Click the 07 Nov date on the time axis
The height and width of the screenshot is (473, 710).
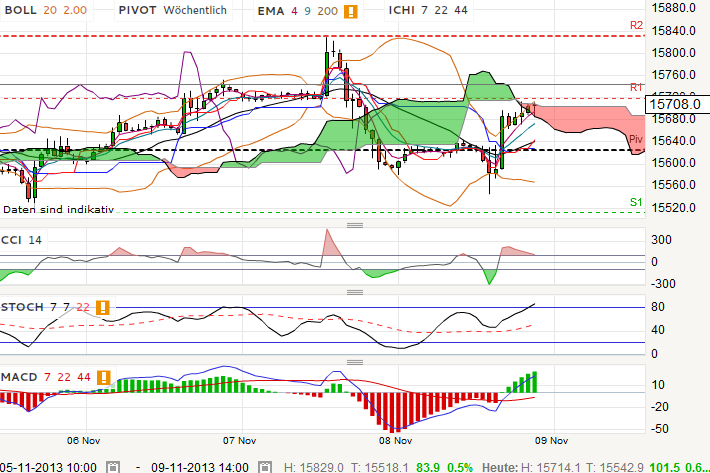(x=240, y=440)
